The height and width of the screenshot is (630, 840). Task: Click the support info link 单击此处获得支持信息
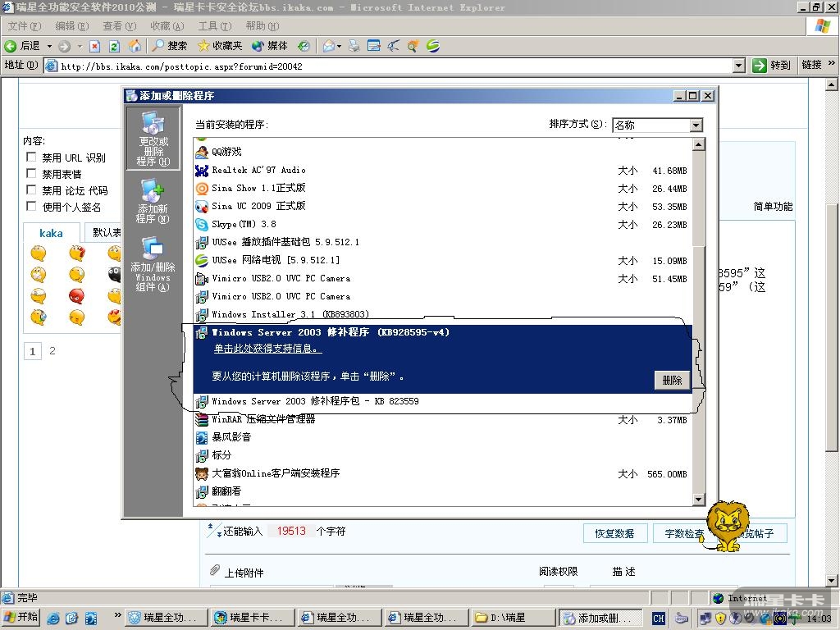coord(267,349)
